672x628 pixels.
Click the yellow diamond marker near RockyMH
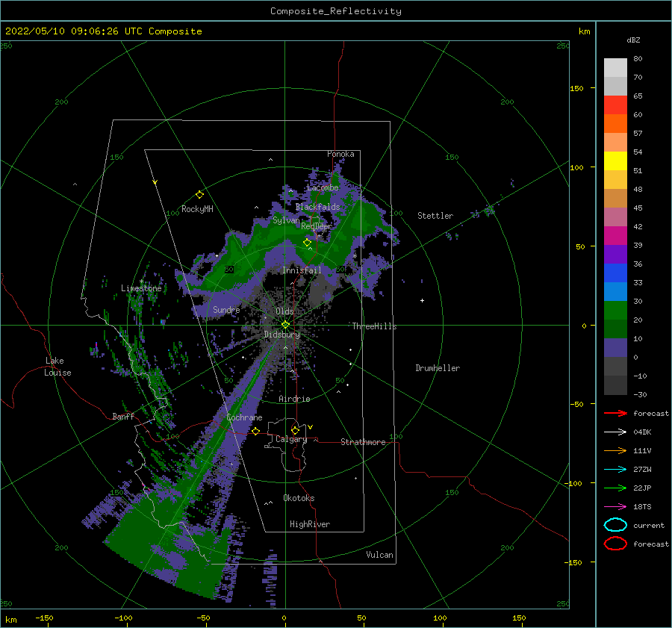pyautogui.click(x=199, y=195)
